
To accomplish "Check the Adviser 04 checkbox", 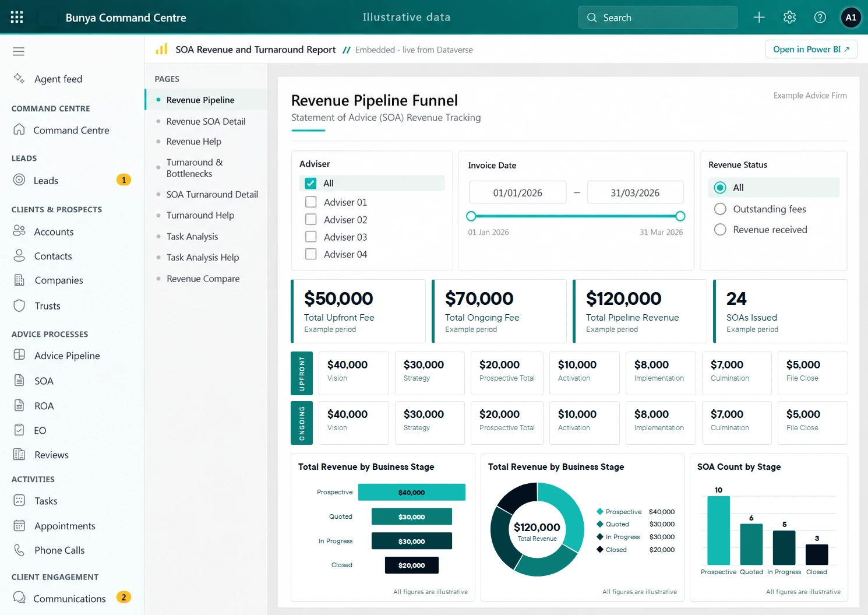I will tap(311, 254).
